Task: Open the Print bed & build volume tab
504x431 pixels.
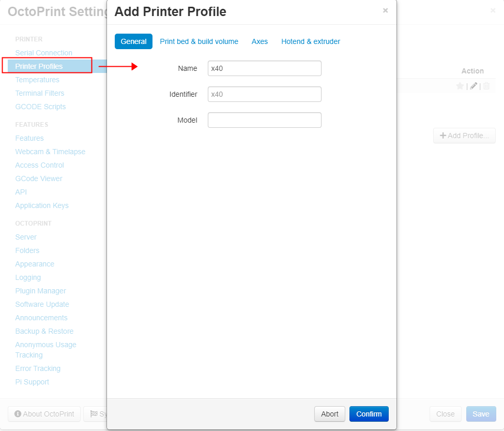Action: [x=199, y=41]
